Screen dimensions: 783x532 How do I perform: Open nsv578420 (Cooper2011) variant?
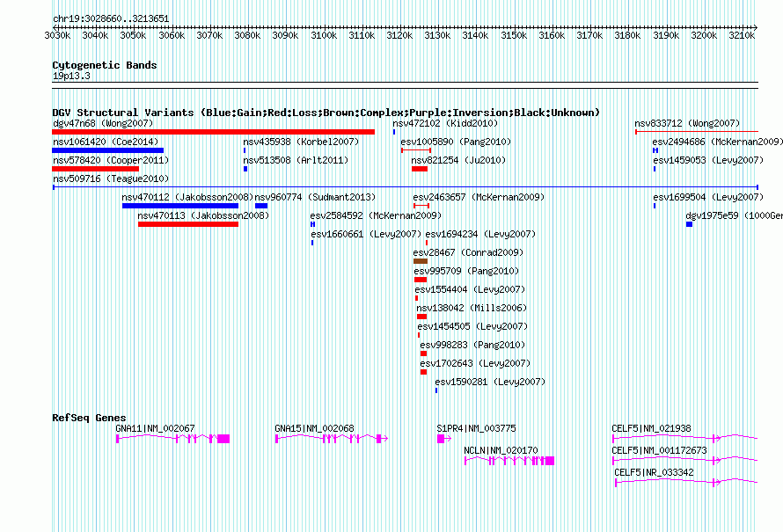point(111,160)
